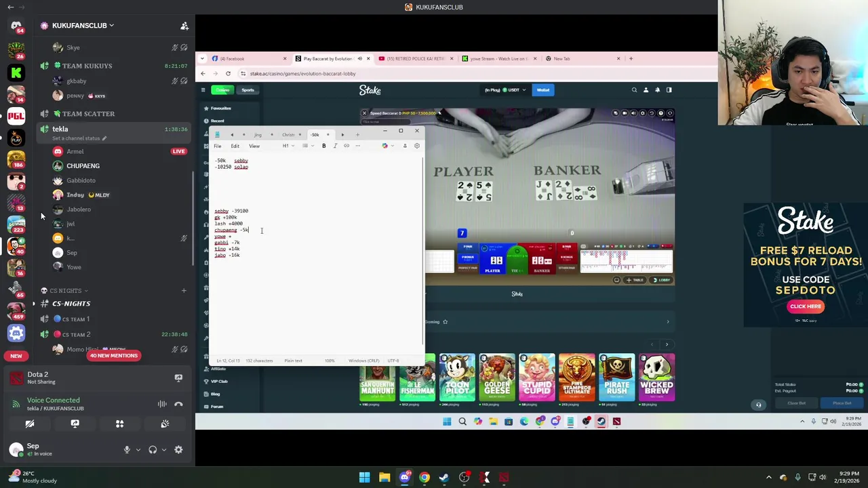
Task: Click Armel in tekla voice channel
Action: pos(75,151)
